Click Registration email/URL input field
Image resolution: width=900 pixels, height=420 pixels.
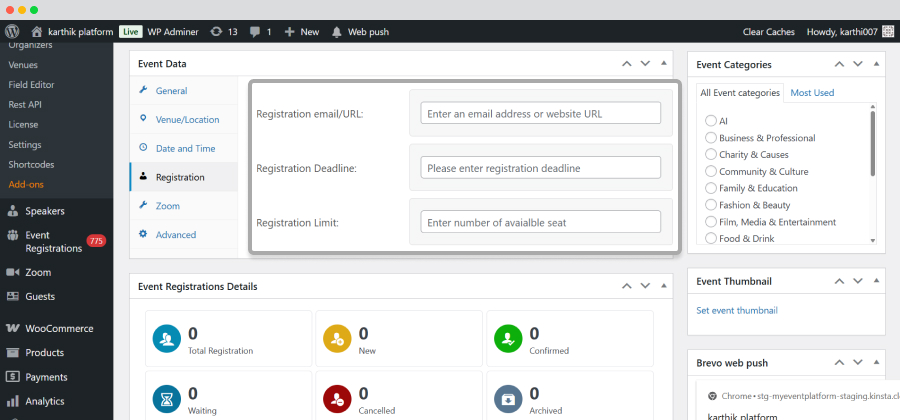(x=540, y=113)
